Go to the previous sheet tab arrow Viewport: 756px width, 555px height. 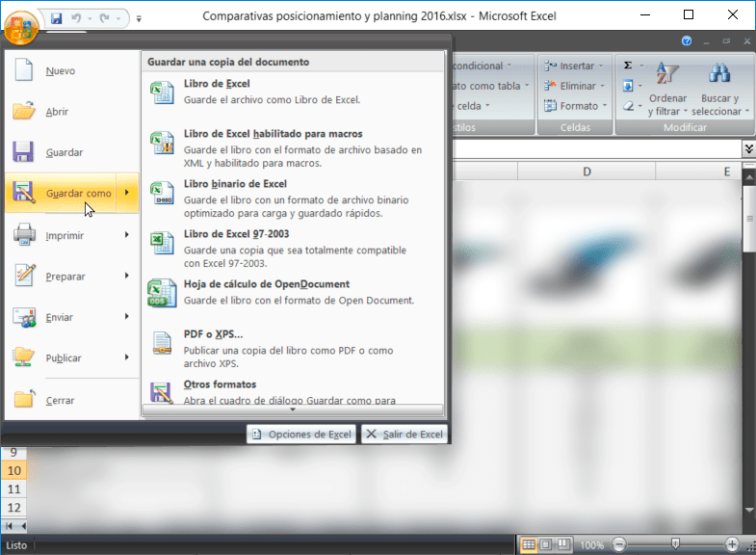[23, 526]
